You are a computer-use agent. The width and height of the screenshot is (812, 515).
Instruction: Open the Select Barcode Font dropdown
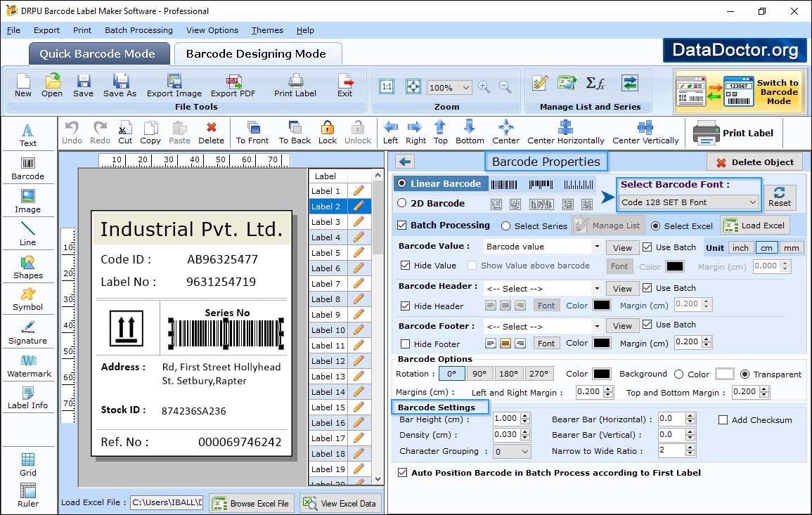[x=689, y=202]
